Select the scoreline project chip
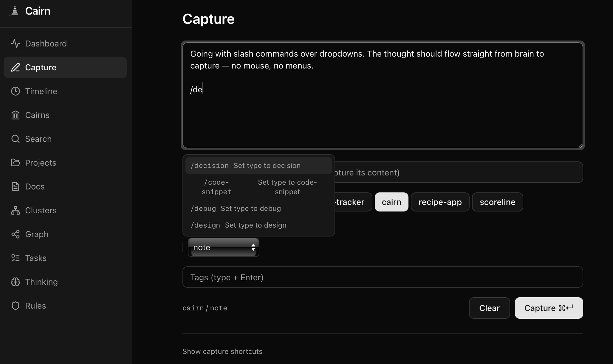The image size is (613, 364). (497, 202)
